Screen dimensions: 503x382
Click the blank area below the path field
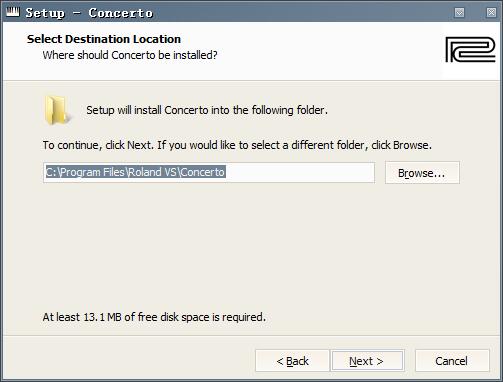tap(250, 247)
